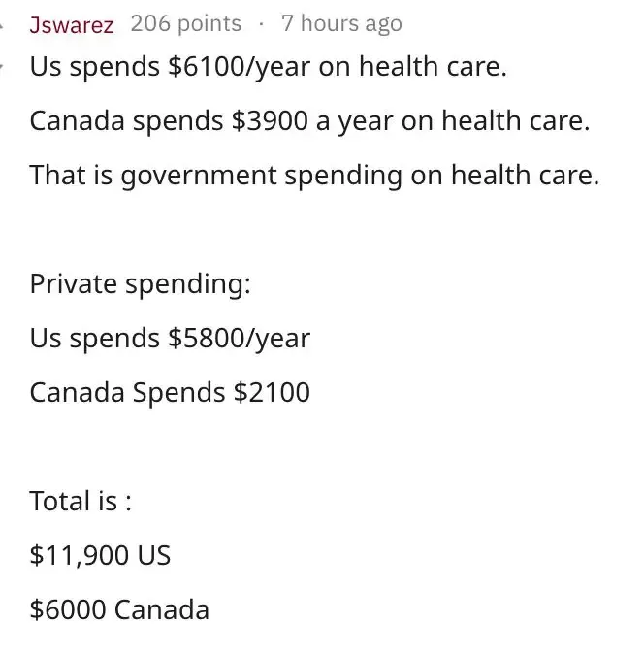Click the word government in comment

point(199,176)
